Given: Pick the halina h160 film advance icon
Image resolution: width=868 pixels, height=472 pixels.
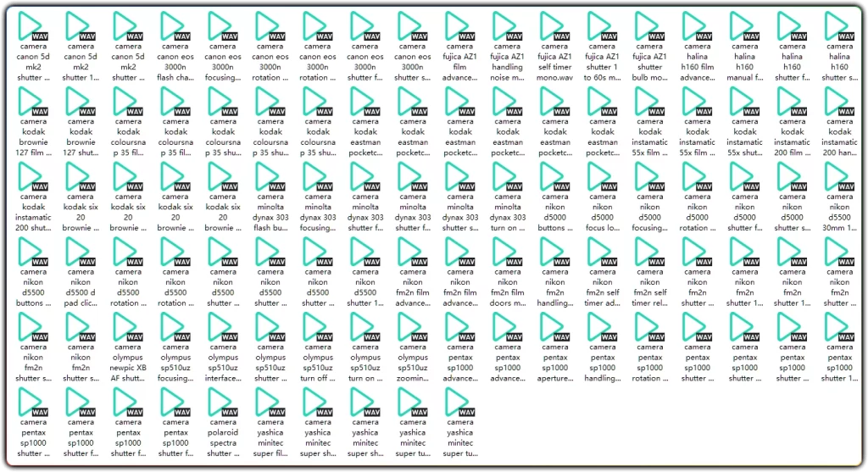Looking at the screenshot, I should click(697, 26).
